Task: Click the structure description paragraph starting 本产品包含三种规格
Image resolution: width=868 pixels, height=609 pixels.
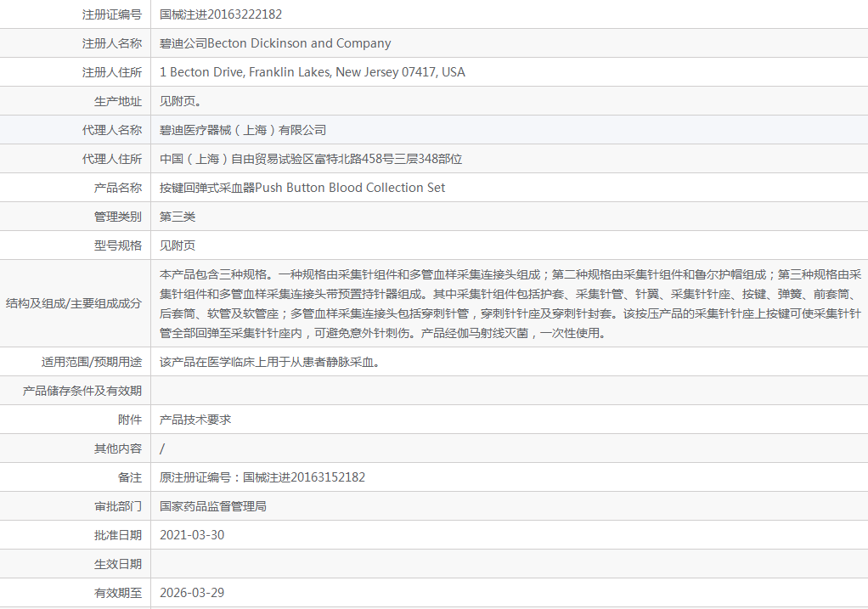Action: (510, 303)
